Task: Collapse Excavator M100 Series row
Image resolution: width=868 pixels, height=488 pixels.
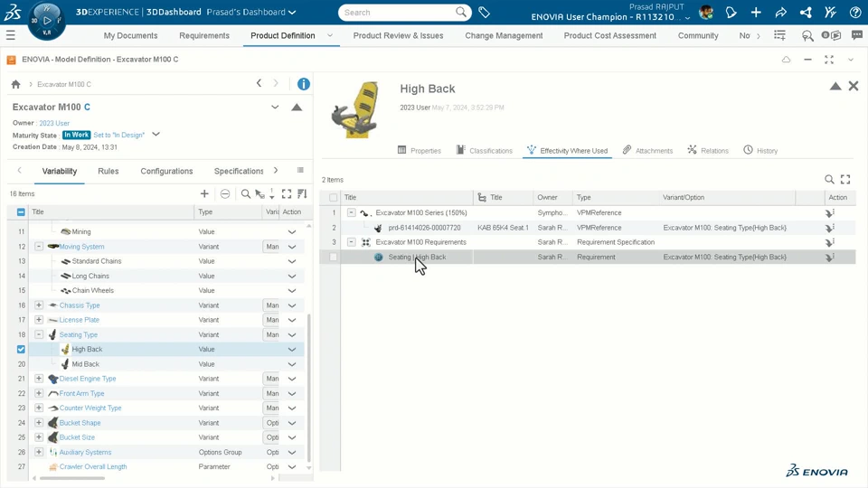Action: click(x=351, y=212)
